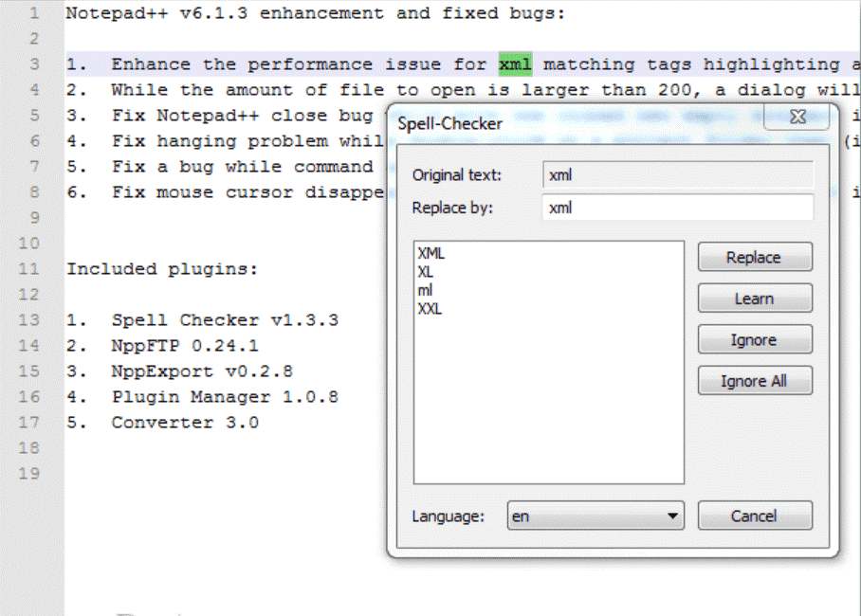The height and width of the screenshot is (616, 861).
Task: Click the Spell Checker v1.3.3 line
Action: [202, 320]
